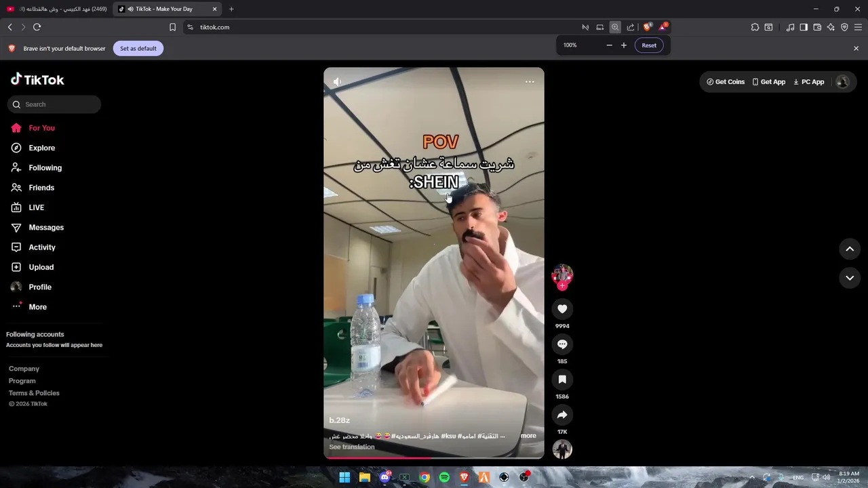Screen dimensions: 868x488
Task: Bookmark this page in address bar
Action: coord(172,27)
